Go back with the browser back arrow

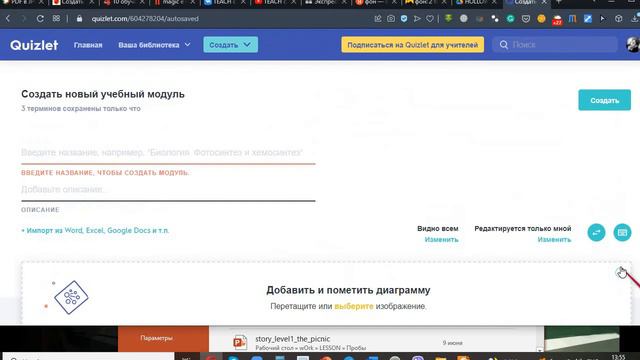[x=8, y=19]
